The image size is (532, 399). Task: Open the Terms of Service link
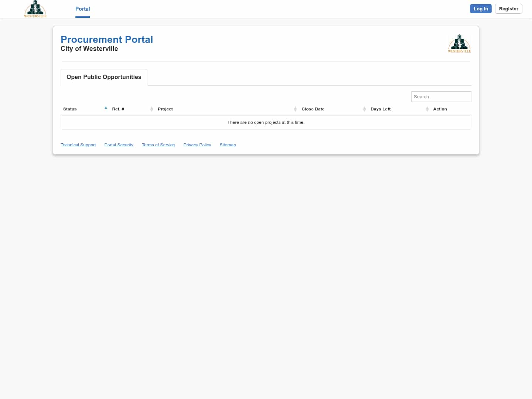click(158, 145)
